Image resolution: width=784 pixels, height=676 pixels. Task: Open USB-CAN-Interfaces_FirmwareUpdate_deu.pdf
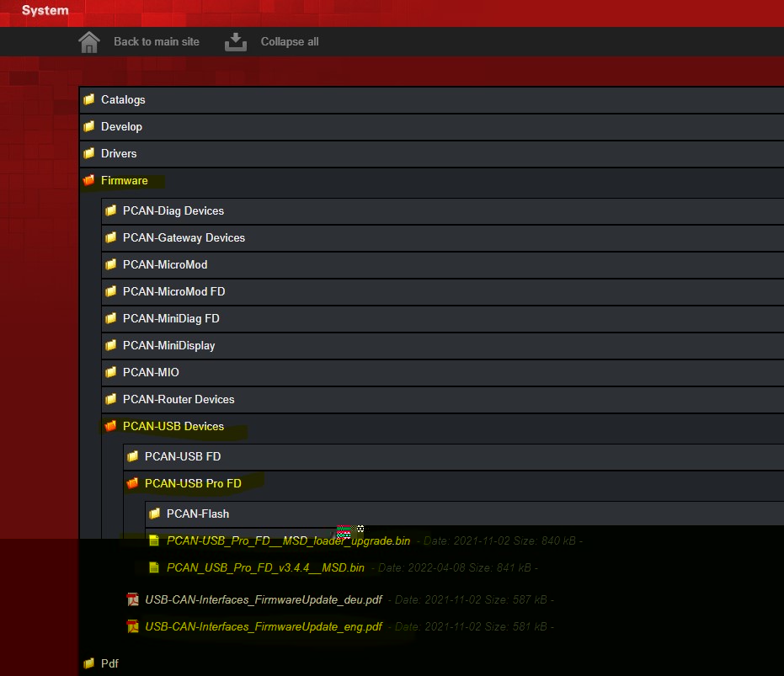point(264,600)
